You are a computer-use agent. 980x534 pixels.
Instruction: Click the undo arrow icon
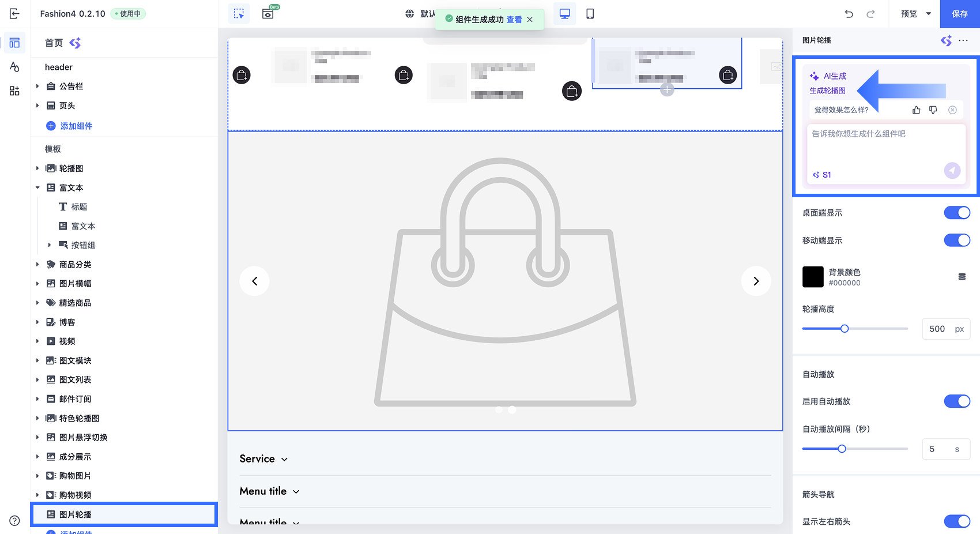click(849, 14)
